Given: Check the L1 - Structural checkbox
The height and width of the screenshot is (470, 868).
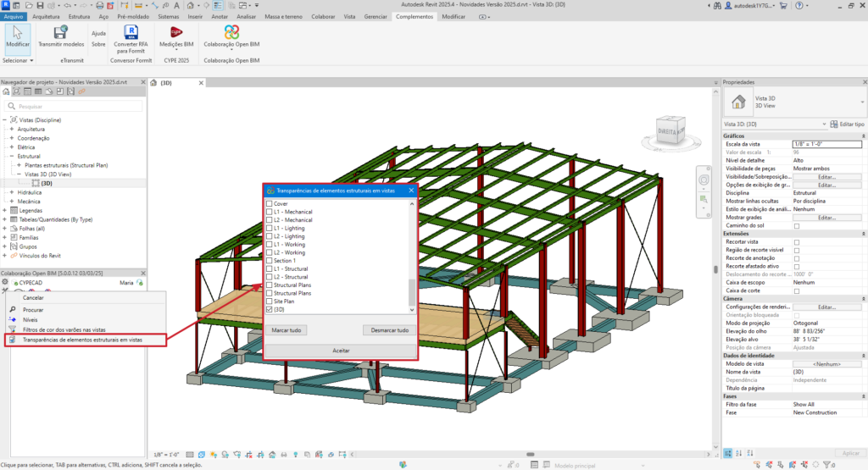Looking at the screenshot, I should tap(270, 268).
